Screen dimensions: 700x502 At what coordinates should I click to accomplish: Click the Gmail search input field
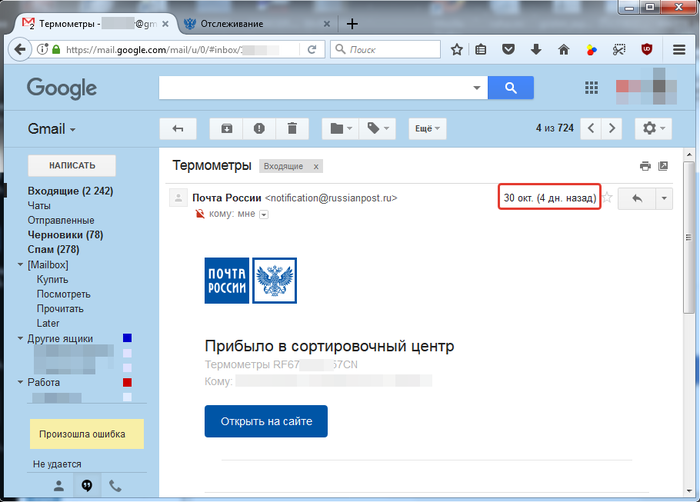tap(315, 88)
